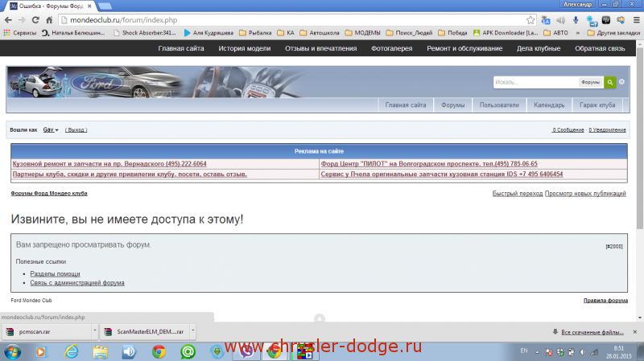Launch Internet Explorer from taskbar
Viewport: 644px width, 361px height.
point(71,352)
